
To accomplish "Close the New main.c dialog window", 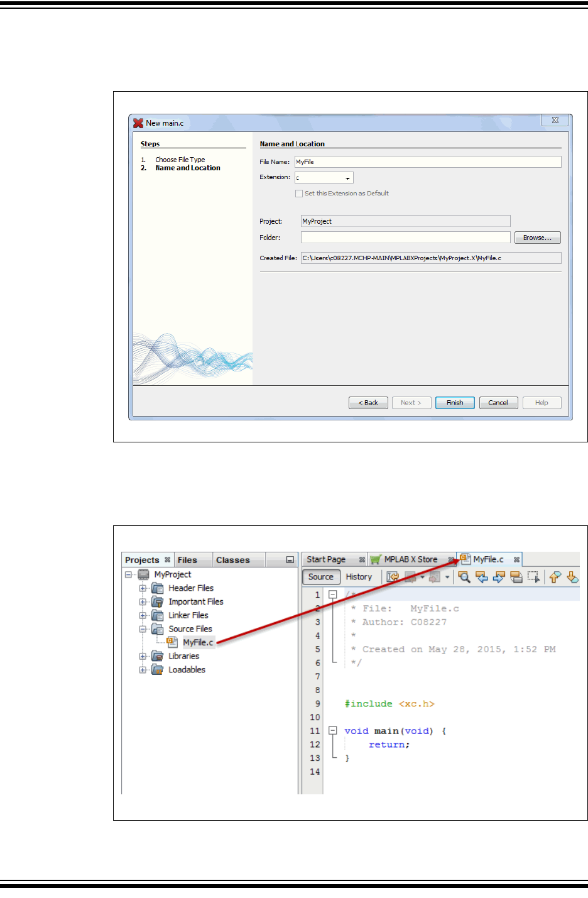I will point(555,120).
